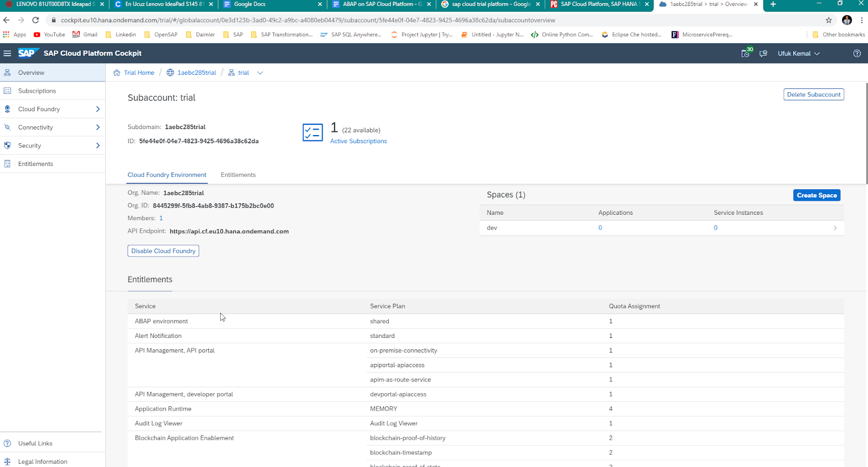This screenshot has height=467, width=868.
Task: Click the Disable Cloud Foundry button
Action: click(163, 251)
